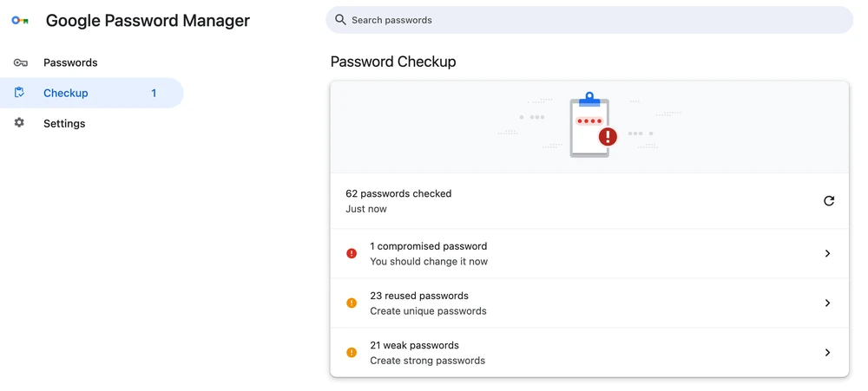Image resolution: width=868 pixels, height=391 pixels.
Task: Open the '21 weak passwords' entry
Action: click(x=415, y=346)
